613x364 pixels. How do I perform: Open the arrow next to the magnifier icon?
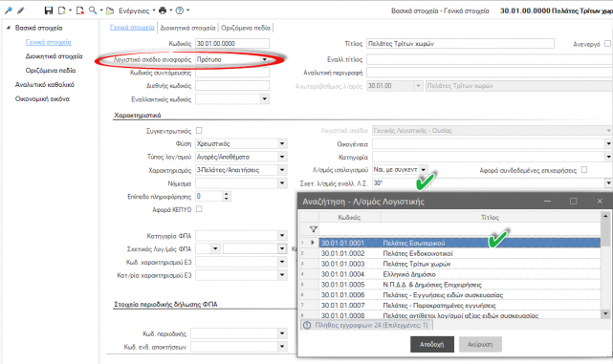101,11
